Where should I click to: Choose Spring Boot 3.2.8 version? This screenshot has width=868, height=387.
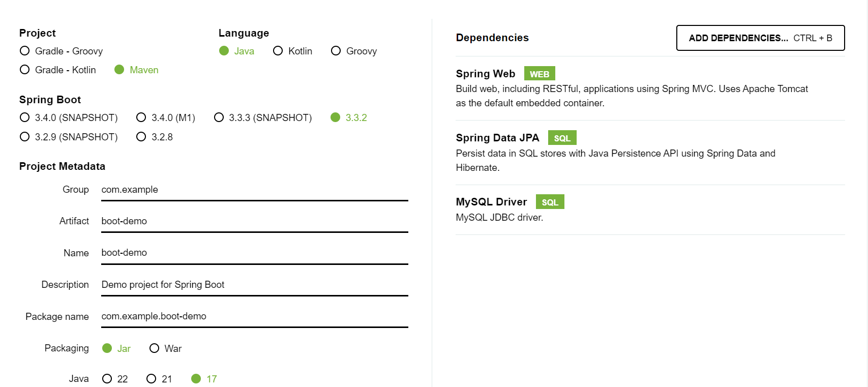click(x=155, y=137)
